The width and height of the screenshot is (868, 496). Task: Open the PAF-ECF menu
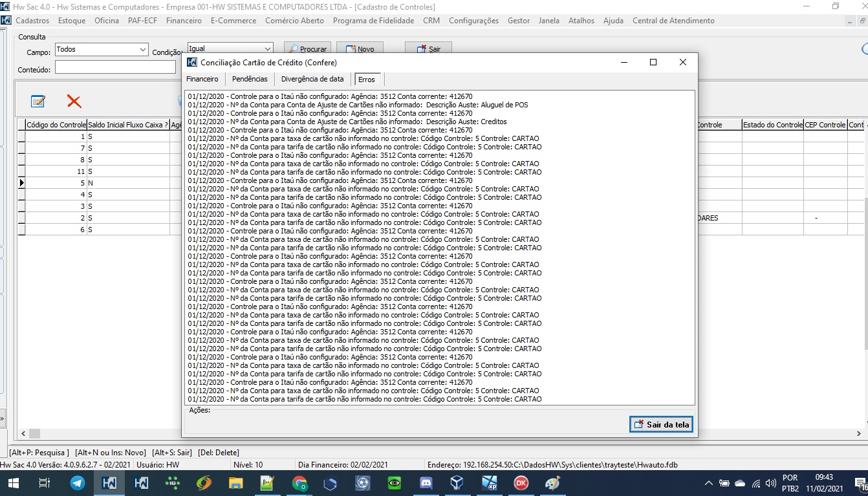tap(142, 21)
